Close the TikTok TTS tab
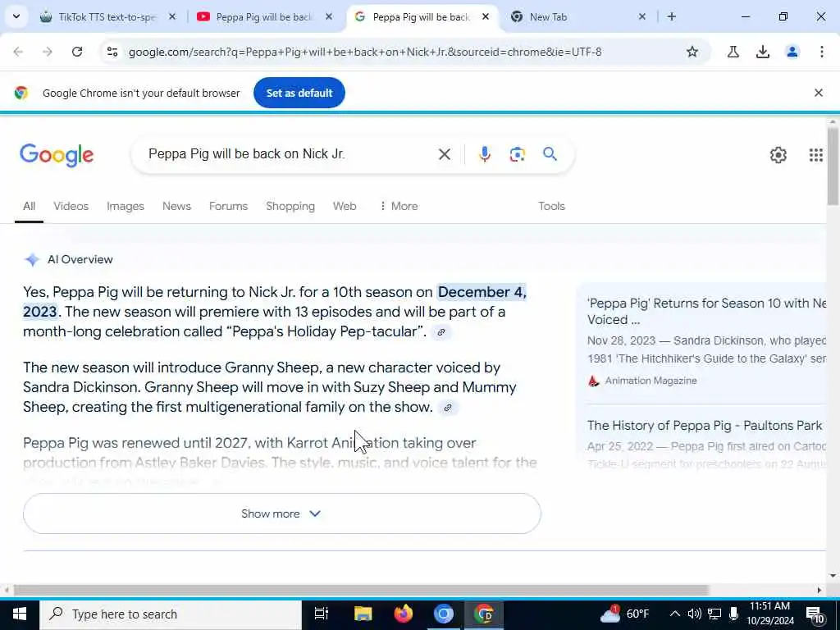840x630 pixels. (172, 16)
